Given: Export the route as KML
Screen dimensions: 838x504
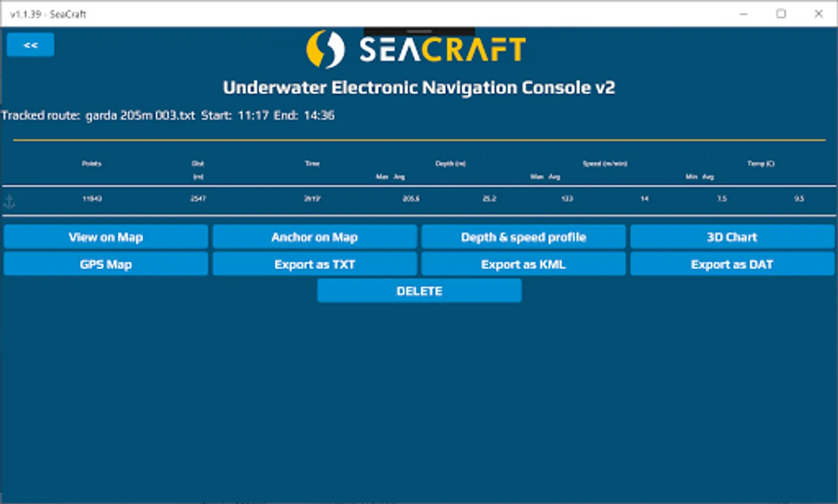Looking at the screenshot, I should click(x=523, y=264).
